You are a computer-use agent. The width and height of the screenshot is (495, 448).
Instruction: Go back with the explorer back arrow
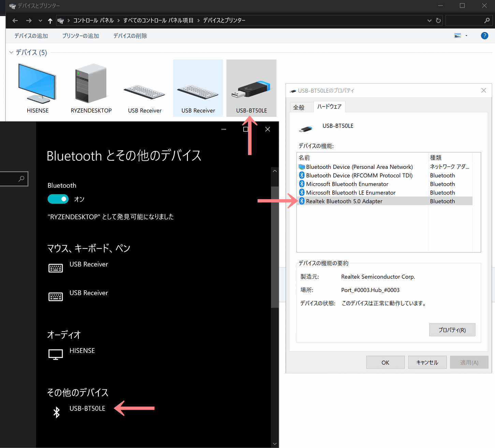[x=15, y=20]
